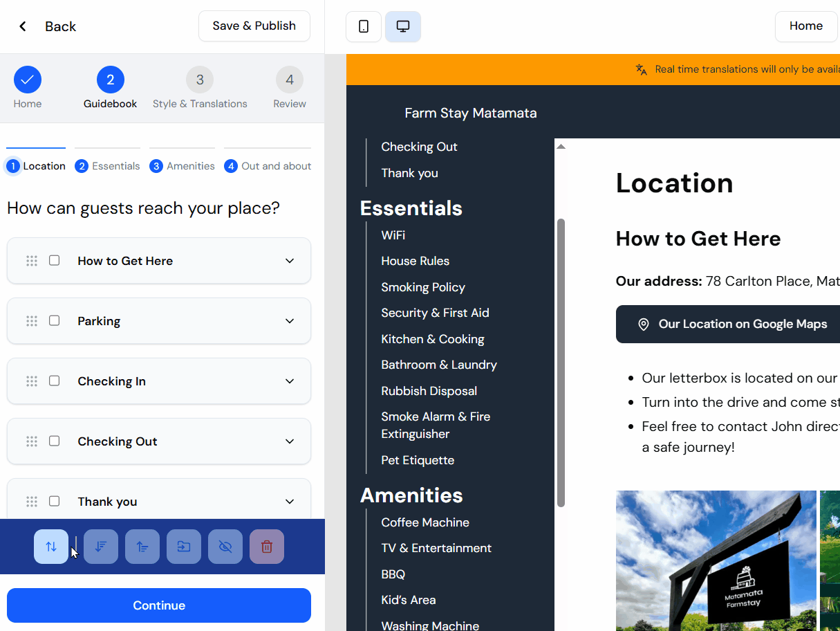The height and width of the screenshot is (631, 840).
Task: Click the reorder arrows icon in blue toolbar
Action: 50,546
